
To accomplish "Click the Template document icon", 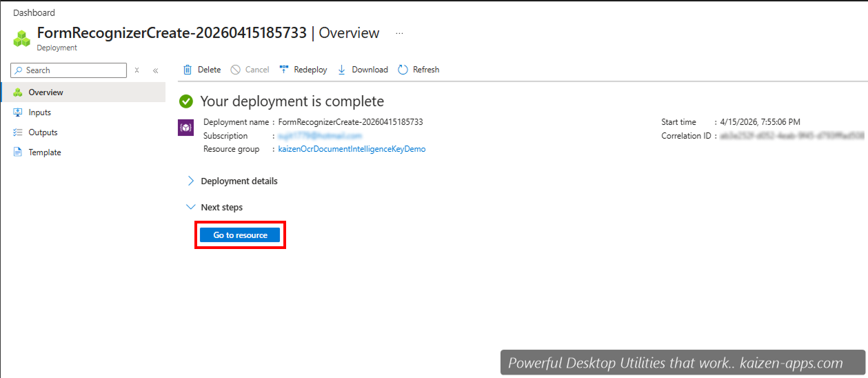I will point(18,152).
